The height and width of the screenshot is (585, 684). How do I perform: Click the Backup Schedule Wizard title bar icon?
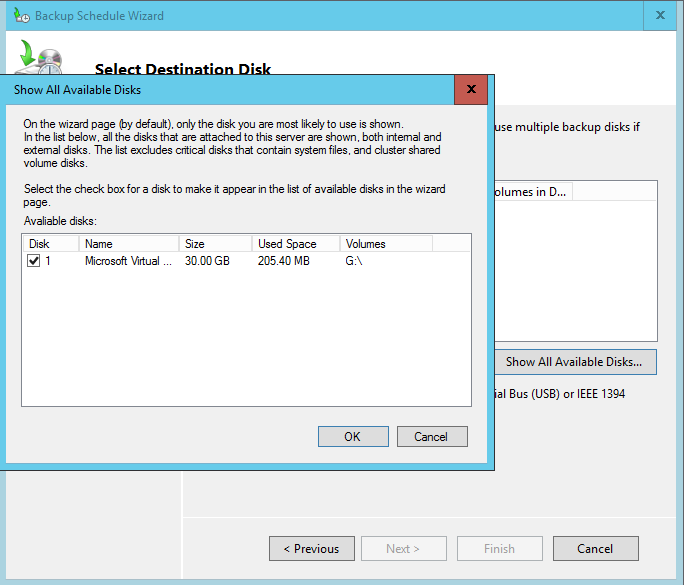tap(21, 16)
